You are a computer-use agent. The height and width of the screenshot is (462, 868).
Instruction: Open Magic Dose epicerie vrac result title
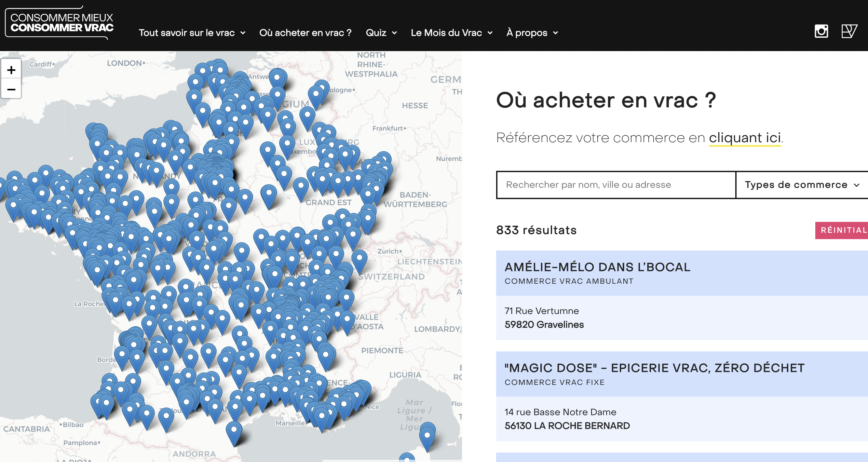click(x=654, y=368)
